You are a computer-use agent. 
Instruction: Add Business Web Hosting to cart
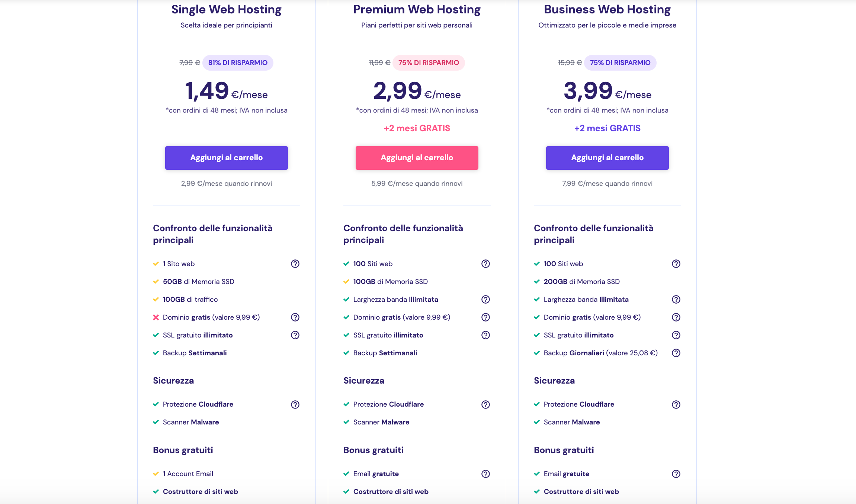pos(607,158)
